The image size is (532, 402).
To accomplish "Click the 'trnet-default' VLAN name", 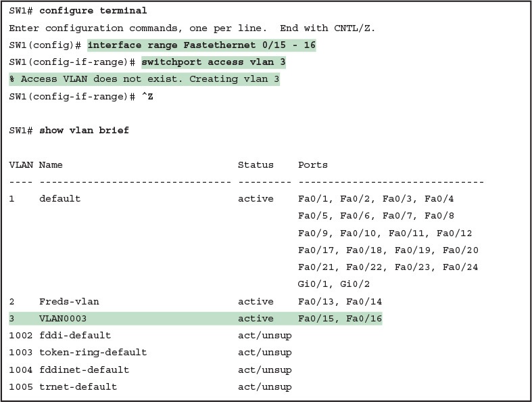I will coord(78,387).
